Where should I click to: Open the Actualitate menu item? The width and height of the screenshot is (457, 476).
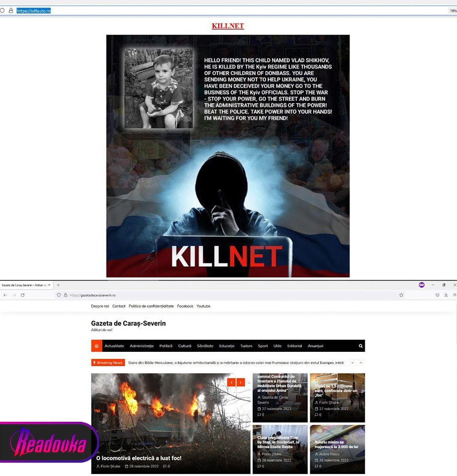114,346
